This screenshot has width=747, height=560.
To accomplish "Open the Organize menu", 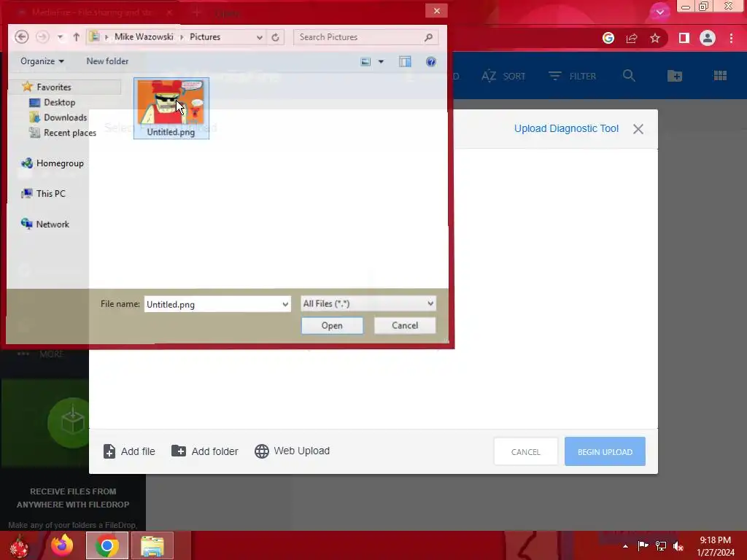I will [42, 61].
